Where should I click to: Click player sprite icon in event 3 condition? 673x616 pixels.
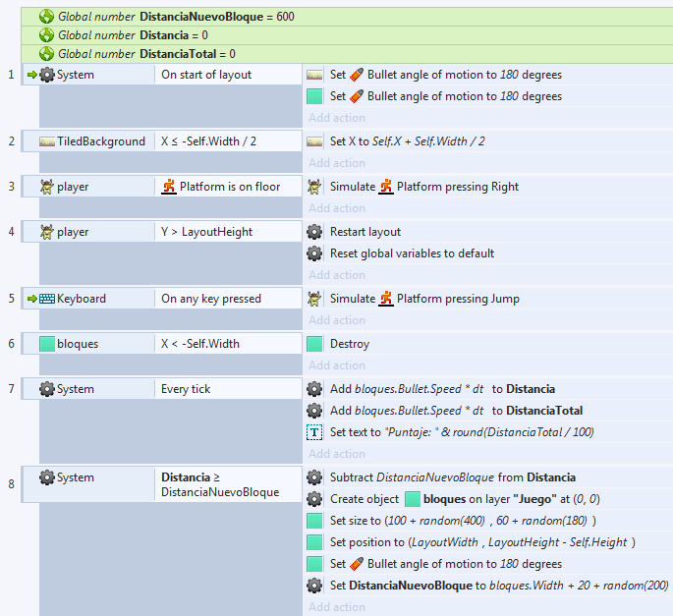click(x=47, y=187)
